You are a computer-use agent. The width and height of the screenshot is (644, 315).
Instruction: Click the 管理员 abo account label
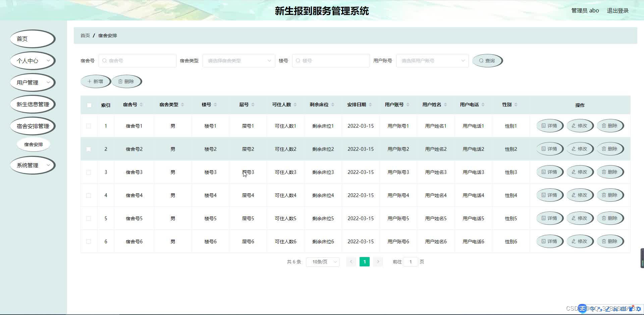(585, 10)
